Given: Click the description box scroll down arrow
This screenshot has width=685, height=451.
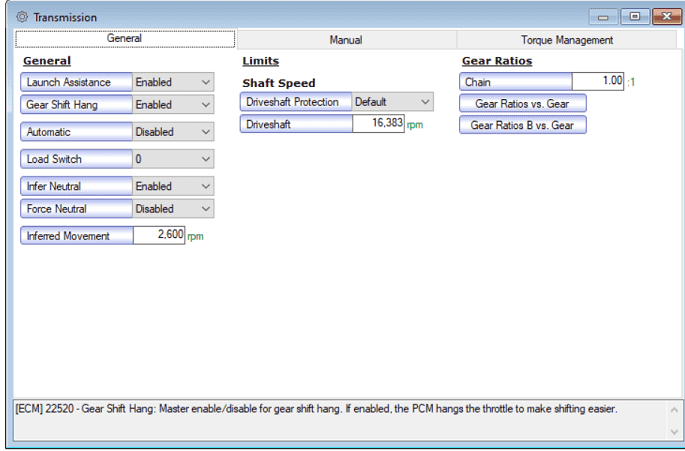Looking at the screenshot, I should [x=674, y=432].
